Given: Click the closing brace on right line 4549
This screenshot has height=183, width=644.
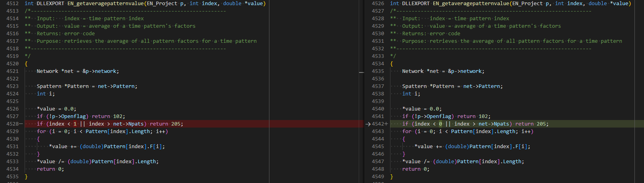Looking at the screenshot, I should click(x=392, y=177).
